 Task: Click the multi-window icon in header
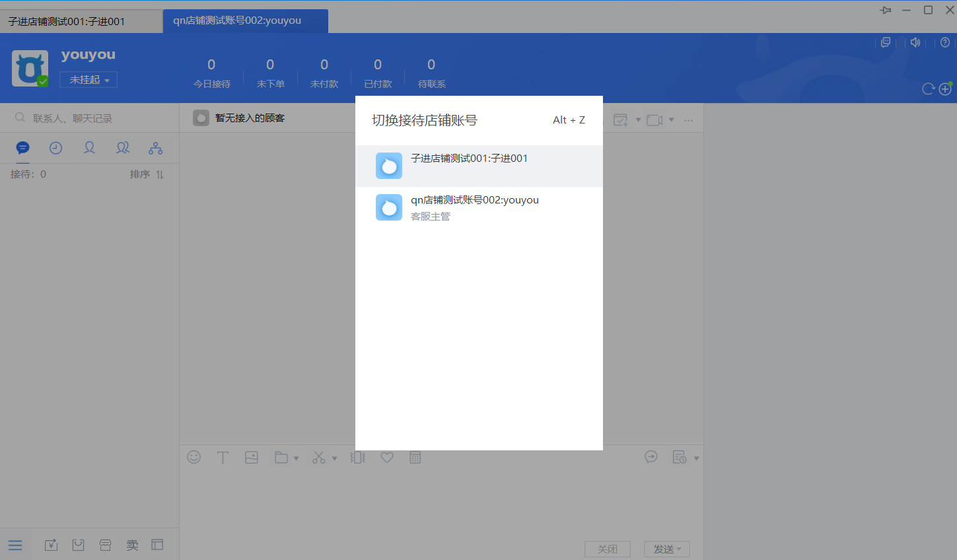[x=886, y=42]
